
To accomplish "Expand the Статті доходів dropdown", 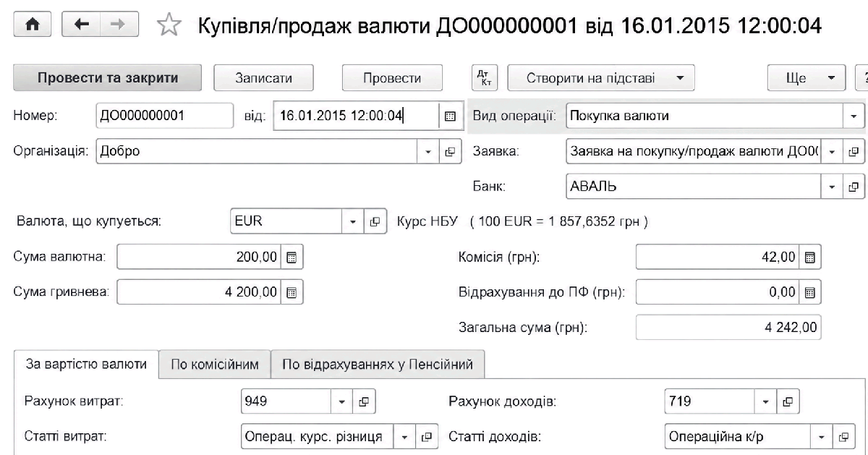I will point(822,437).
